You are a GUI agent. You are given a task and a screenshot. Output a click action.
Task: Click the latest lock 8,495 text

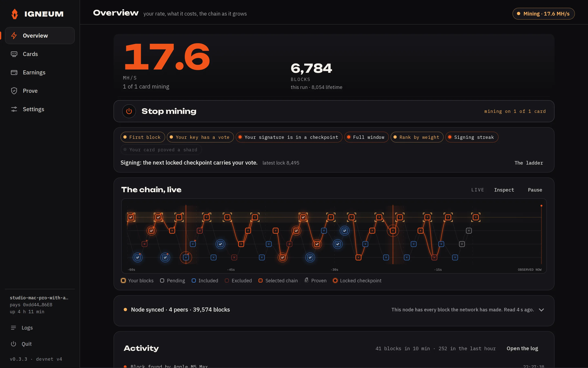281,163
